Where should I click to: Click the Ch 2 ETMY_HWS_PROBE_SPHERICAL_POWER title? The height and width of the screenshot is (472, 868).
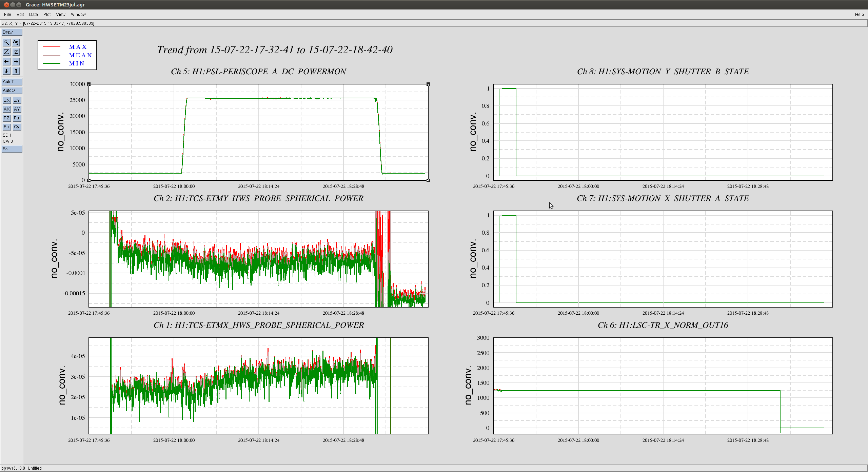(x=258, y=198)
